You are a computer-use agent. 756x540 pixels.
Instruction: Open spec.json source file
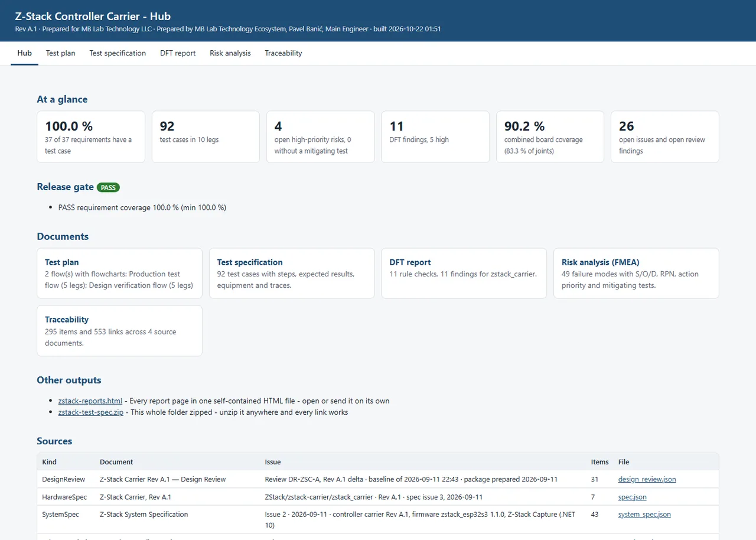633,497
